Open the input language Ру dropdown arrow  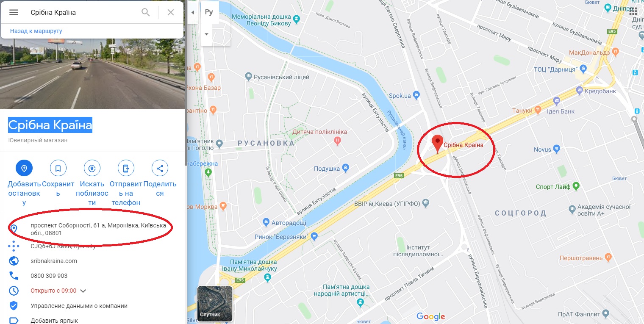pyautogui.click(x=207, y=34)
